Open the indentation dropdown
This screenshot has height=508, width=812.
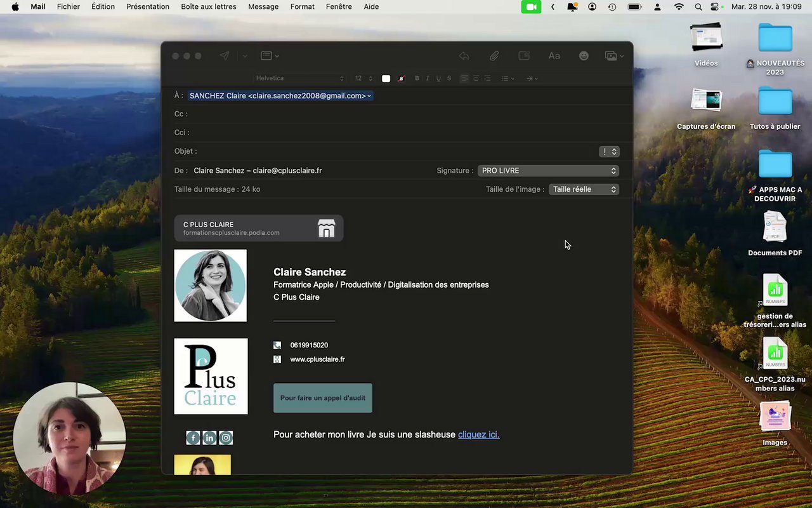pos(532,79)
